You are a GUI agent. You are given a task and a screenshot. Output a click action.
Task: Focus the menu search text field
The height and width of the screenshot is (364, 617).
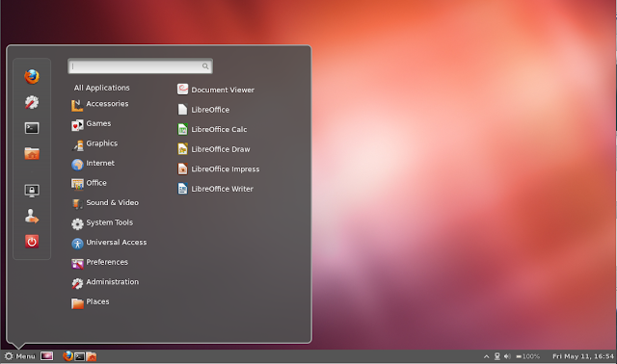pyautogui.click(x=140, y=66)
